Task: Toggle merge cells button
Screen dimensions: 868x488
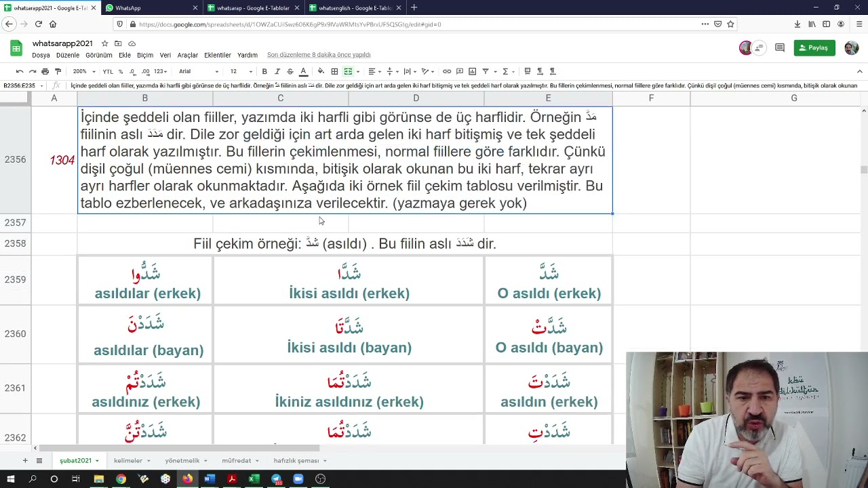Action: pos(348,71)
